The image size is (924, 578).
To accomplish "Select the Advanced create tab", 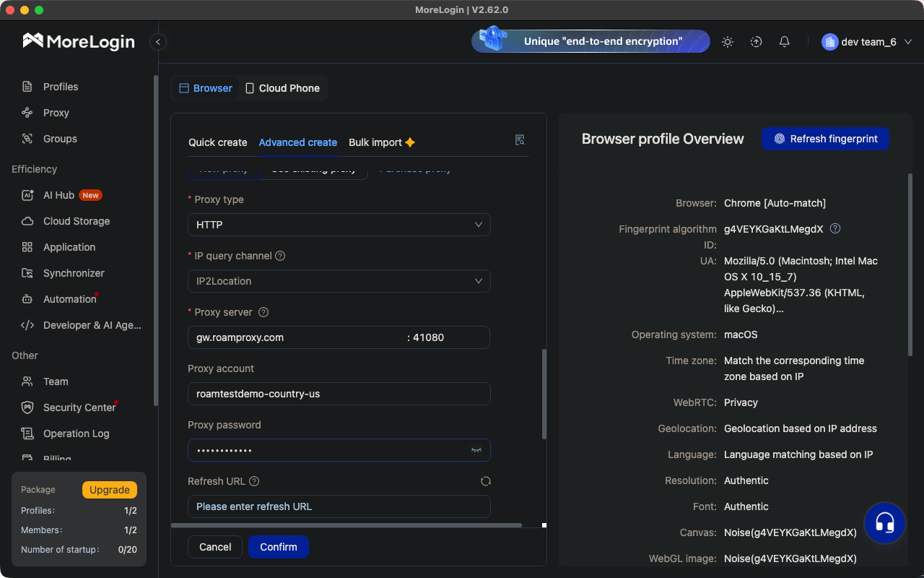I will point(298,142).
